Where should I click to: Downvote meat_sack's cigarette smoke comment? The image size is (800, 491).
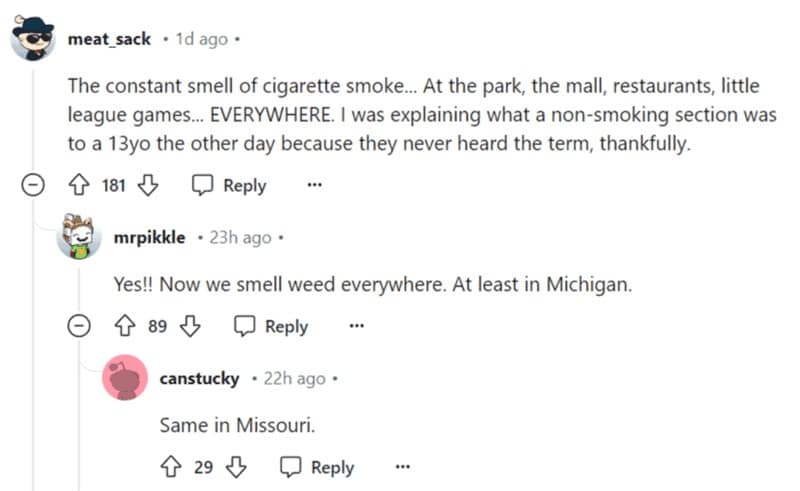coord(147,185)
